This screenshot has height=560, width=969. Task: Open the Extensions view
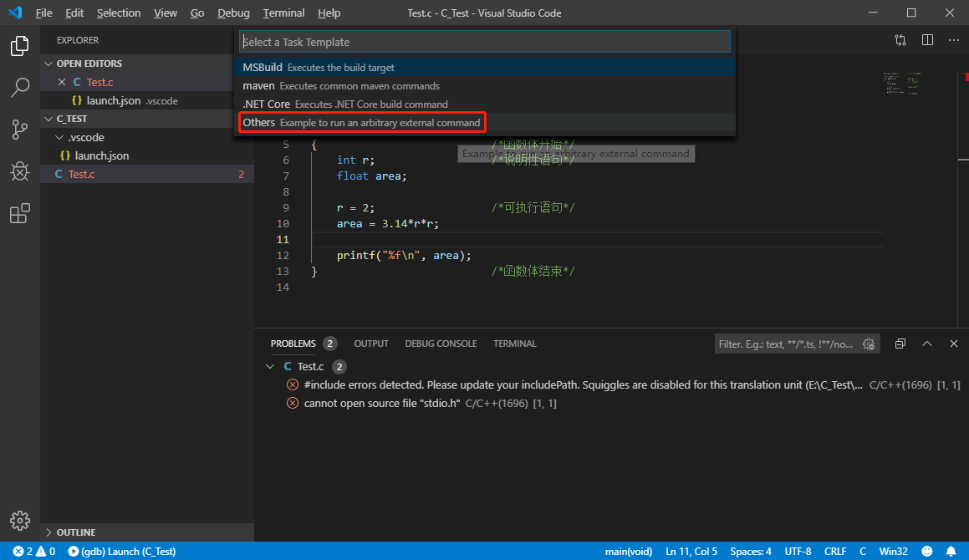pyautogui.click(x=19, y=213)
